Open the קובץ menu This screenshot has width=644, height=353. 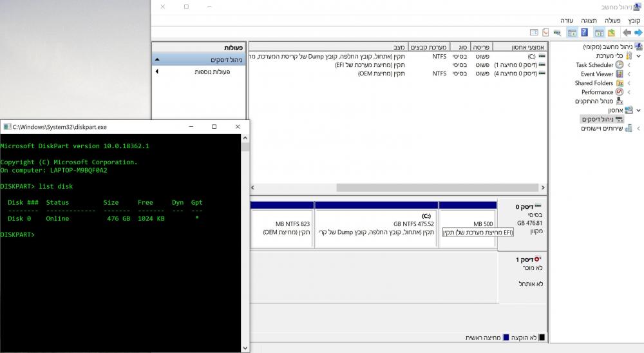point(634,21)
